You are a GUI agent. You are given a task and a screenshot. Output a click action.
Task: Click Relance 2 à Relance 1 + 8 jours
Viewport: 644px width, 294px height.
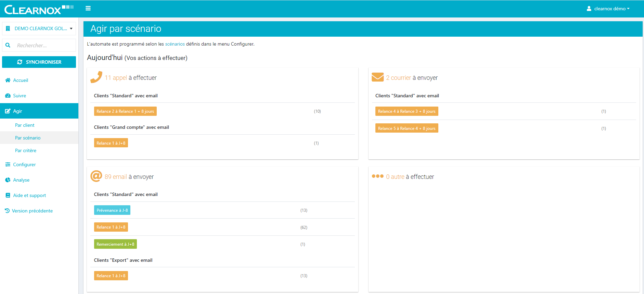(x=125, y=111)
